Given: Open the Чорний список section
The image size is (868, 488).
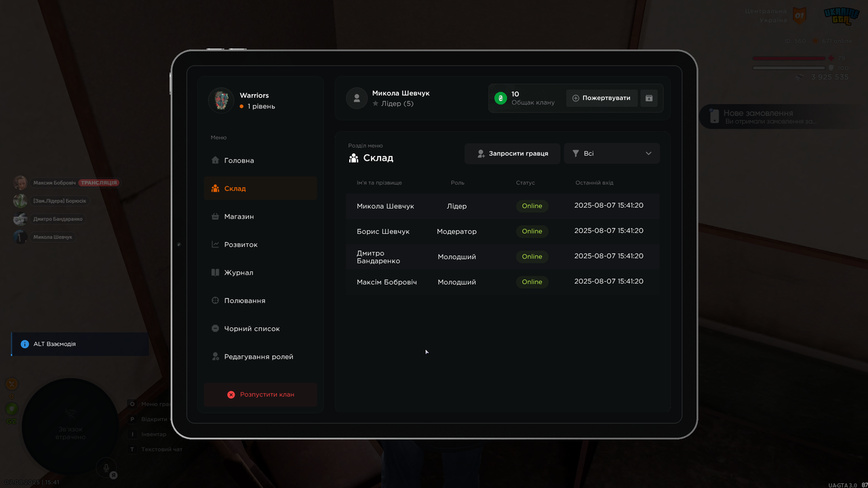Looking at the screenshot, I should tap(260, 329).
